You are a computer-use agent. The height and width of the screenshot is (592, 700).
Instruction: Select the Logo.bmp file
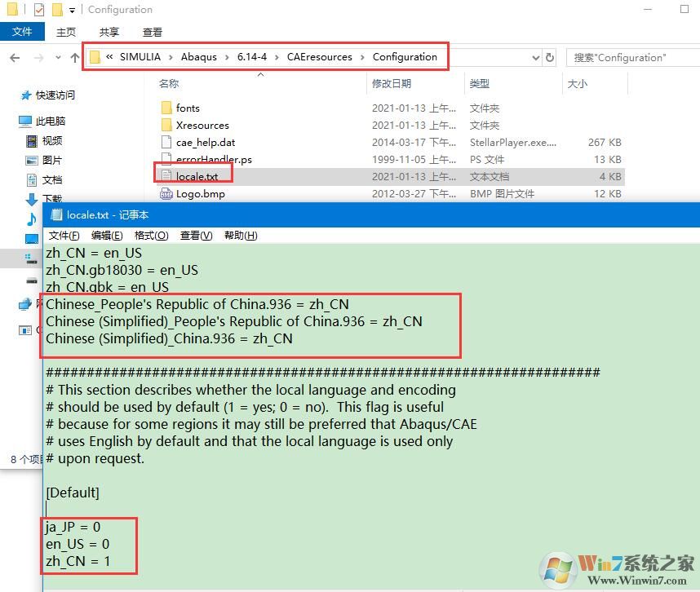click(x=200, y=194)
